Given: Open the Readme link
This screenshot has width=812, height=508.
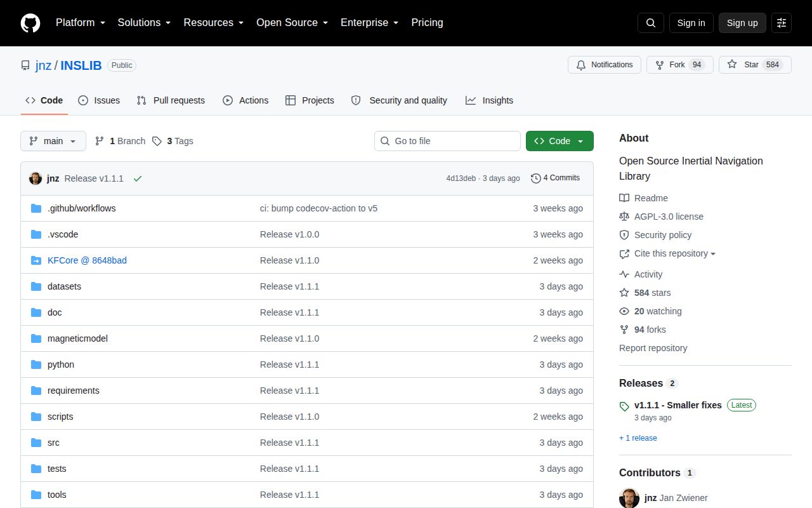Looking at the screenshot, I should tap(643, 198).
